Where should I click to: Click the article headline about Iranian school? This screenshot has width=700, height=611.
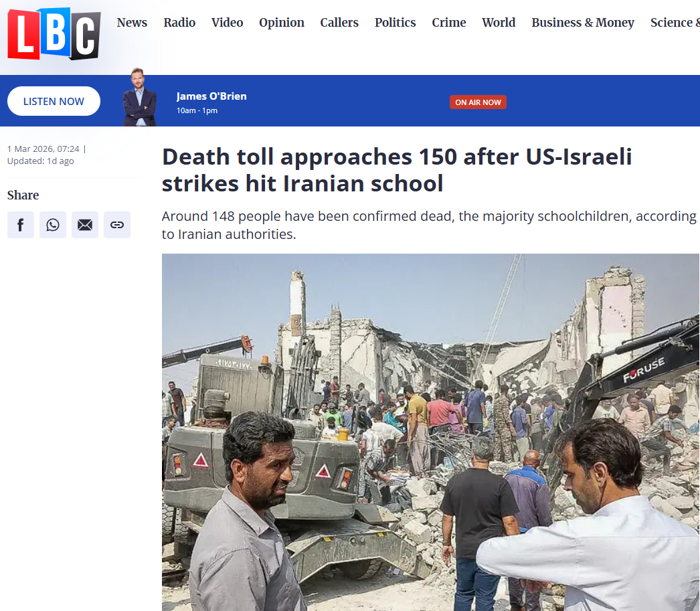click(396, 170)
